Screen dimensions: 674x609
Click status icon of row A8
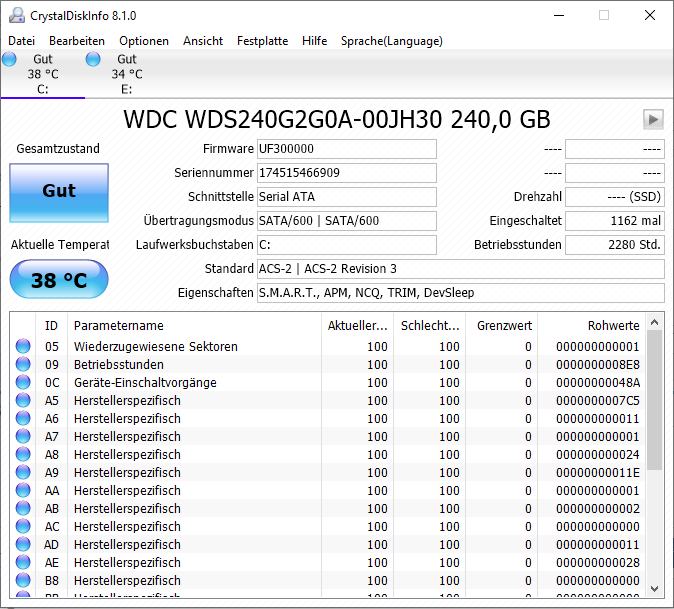pos(23,455)
